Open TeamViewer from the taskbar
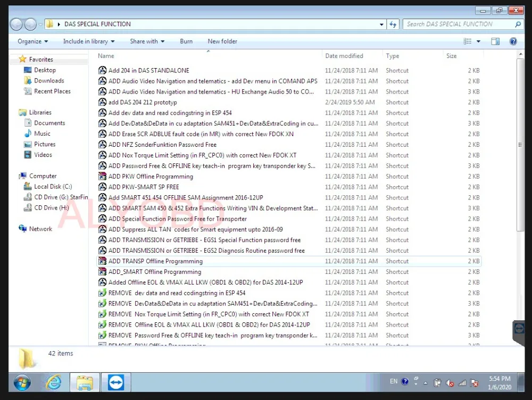 point(116,382)
